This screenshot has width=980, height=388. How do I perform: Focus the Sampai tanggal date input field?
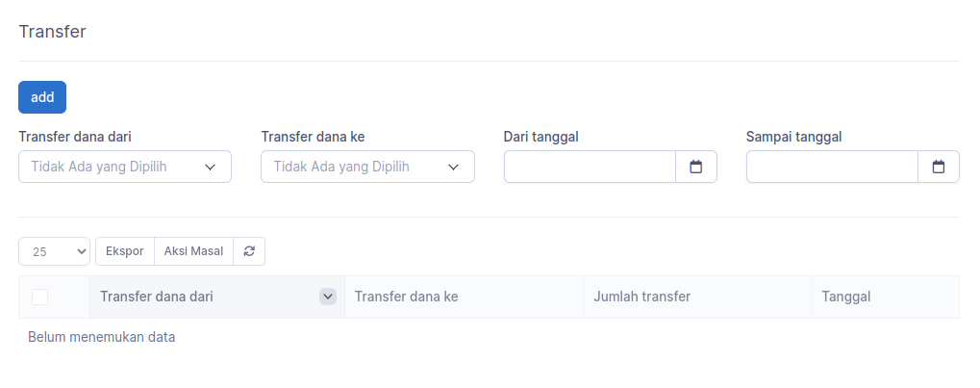(x=833, y=167)
